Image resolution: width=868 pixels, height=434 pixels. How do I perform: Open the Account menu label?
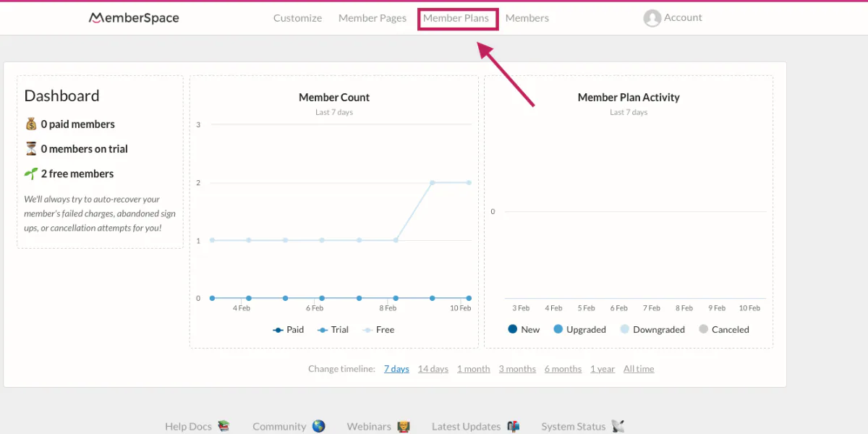point(683,17)
